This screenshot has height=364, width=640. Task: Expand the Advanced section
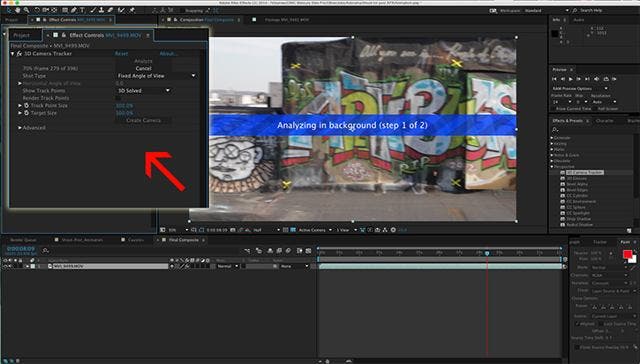point(19,128)
